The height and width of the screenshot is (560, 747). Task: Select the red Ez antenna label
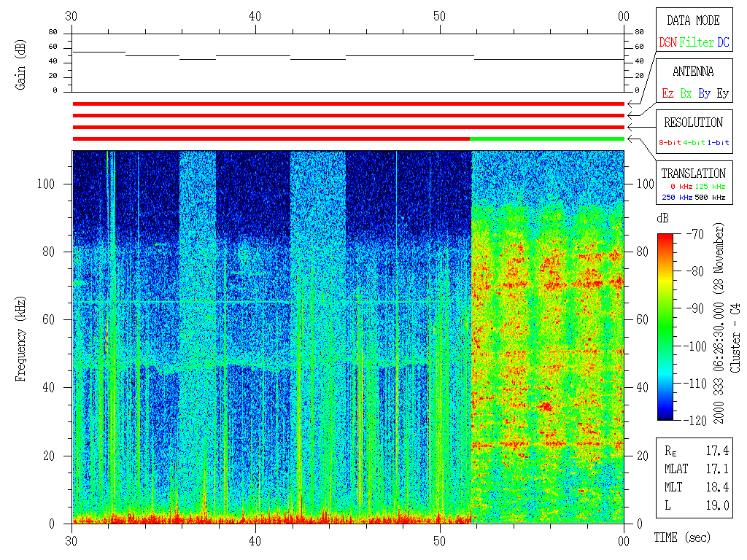click(x=667, y=94)
